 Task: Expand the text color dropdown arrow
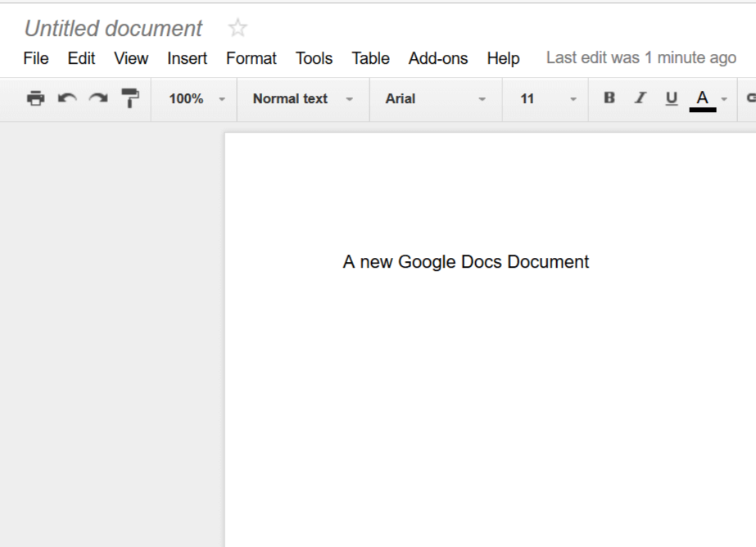(x=724, y=99)
